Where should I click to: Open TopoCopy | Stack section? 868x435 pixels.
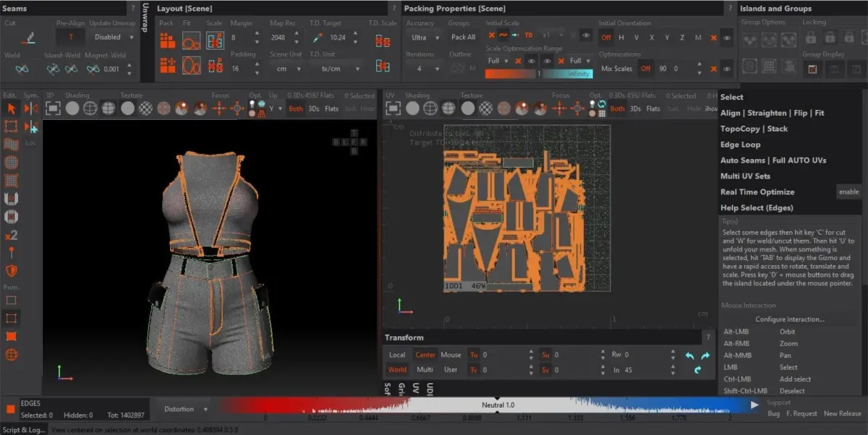(x=754, y=129)
